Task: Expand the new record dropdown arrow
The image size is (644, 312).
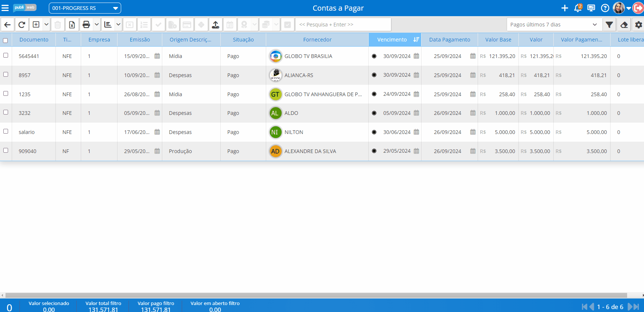Action: click(46, 25)
